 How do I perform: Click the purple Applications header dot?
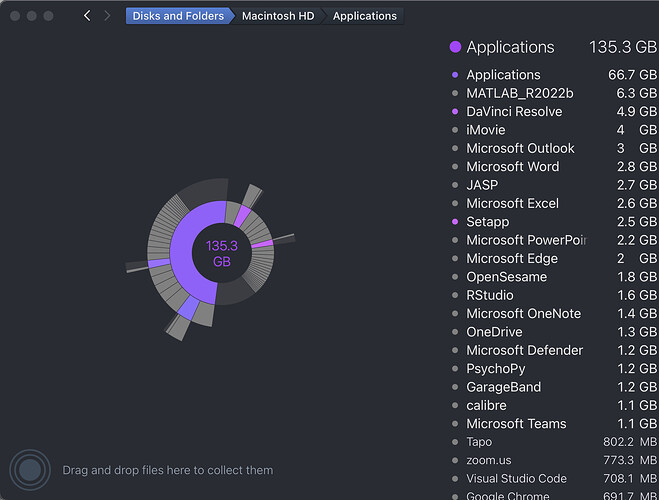(455, 47)
